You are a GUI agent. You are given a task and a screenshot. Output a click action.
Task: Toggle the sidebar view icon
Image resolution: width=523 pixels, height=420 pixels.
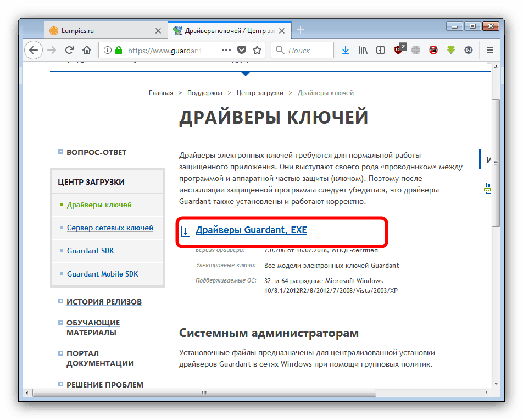pyautogui.click(x=380, y=51)
